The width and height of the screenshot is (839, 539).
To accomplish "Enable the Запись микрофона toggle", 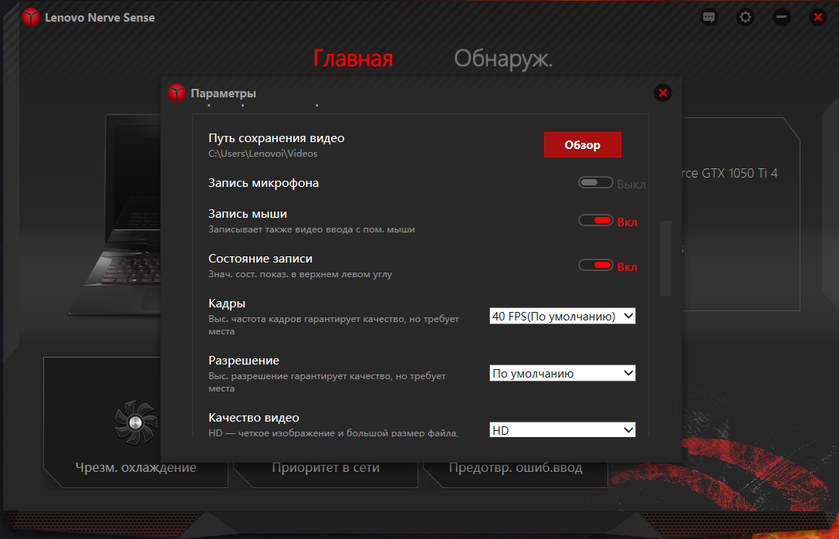I will 595,183.
